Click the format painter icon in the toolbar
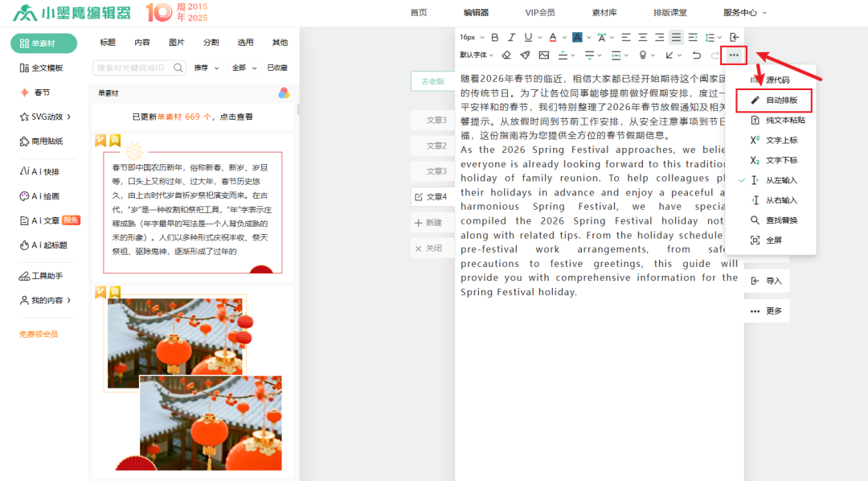This screenshot has height=481, width=868. (x=526, y=55)
